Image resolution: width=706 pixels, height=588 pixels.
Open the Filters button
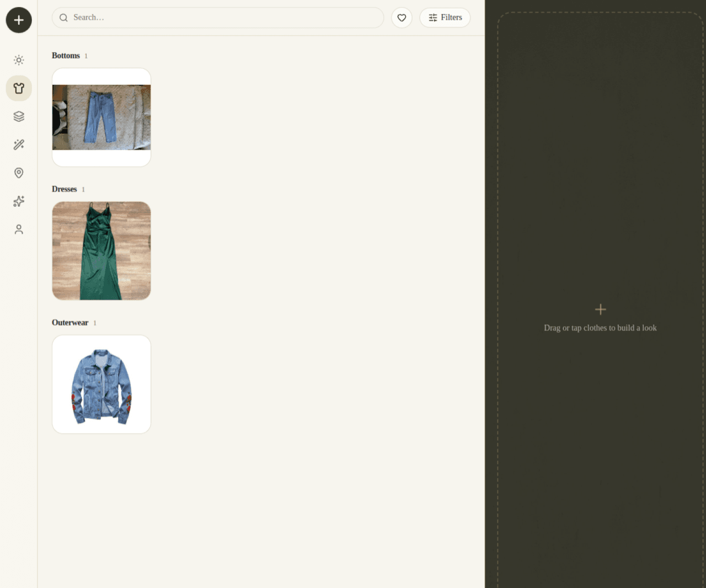pos(445,18)
